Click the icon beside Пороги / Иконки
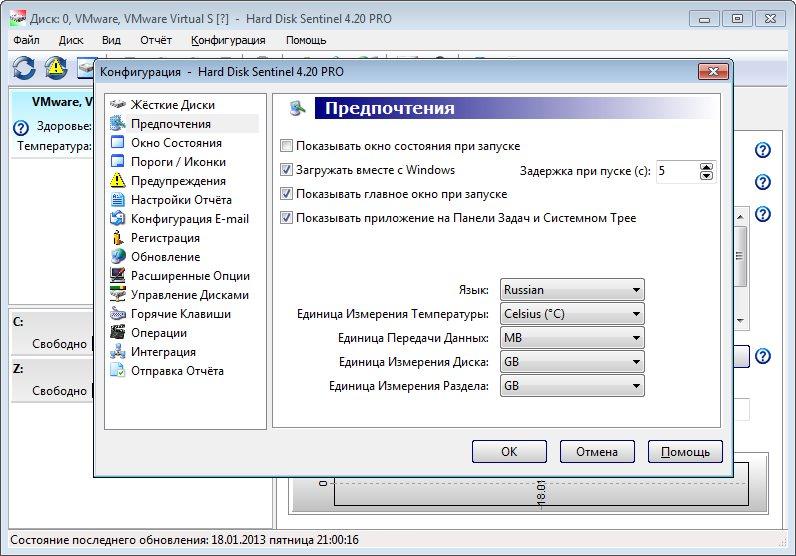This screenshot has width=796, height=556. (118, 161)
